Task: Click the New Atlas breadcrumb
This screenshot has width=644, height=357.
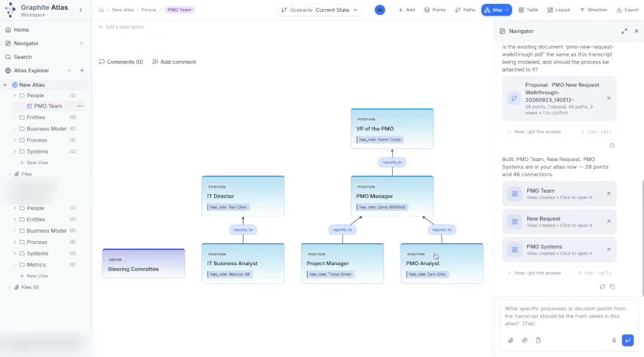Action: [x=123, y=10]
